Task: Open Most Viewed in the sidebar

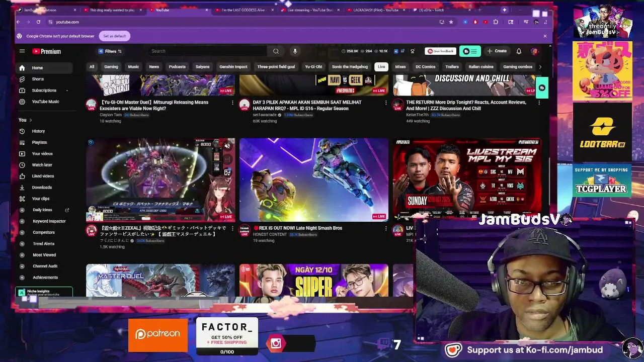Action: click(x=44, y=255)
